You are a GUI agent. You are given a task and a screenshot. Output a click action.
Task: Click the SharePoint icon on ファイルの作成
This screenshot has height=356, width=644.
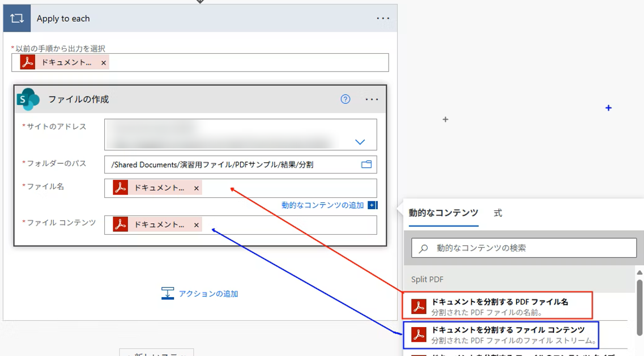(28, 99)
